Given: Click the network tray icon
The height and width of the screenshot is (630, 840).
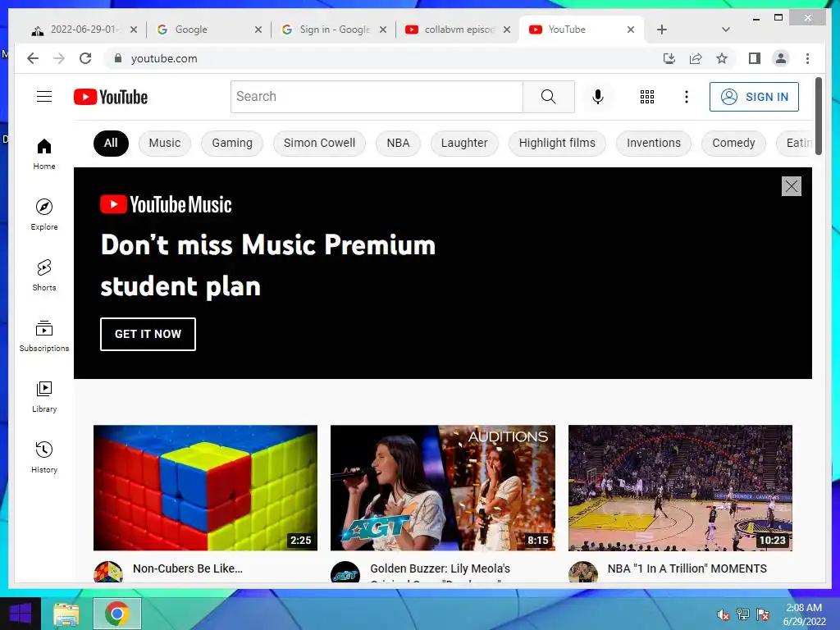Looking at the screenshot, I should [743, 614].
